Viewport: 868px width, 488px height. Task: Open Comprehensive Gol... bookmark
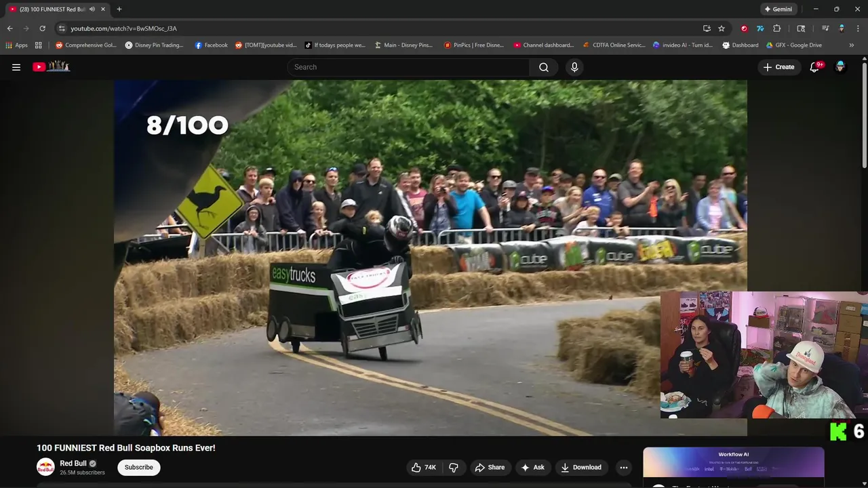pos(86,45)
